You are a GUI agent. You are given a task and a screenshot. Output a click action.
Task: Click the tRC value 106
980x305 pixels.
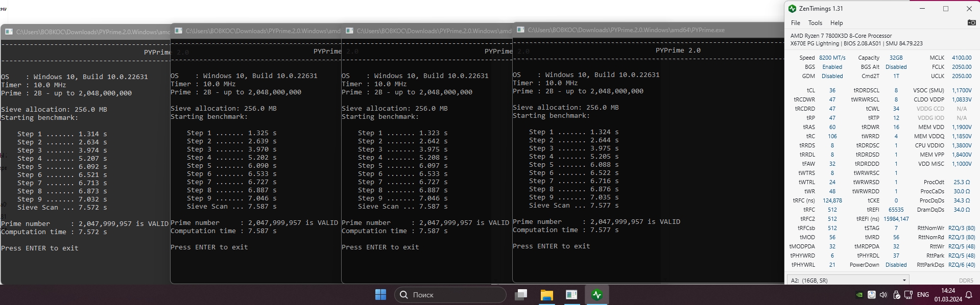point(832,136)
